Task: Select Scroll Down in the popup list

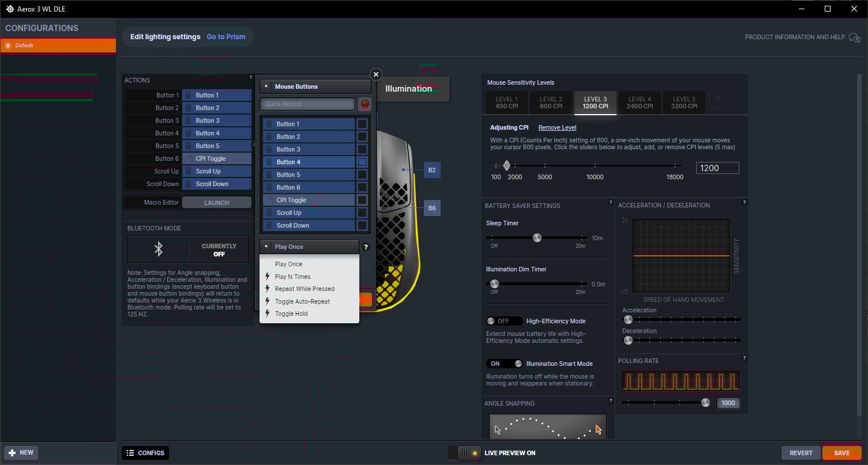Action: (309, 225)
